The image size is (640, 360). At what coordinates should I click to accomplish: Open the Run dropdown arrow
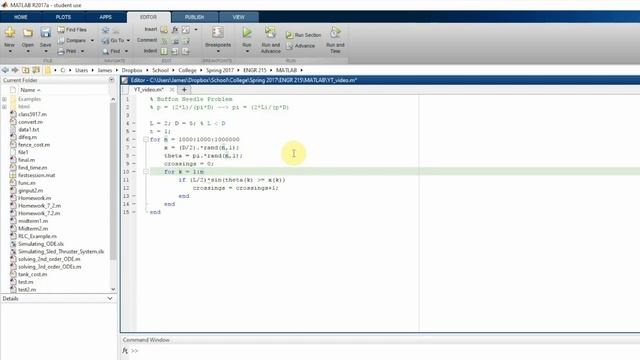coord(247,51)
